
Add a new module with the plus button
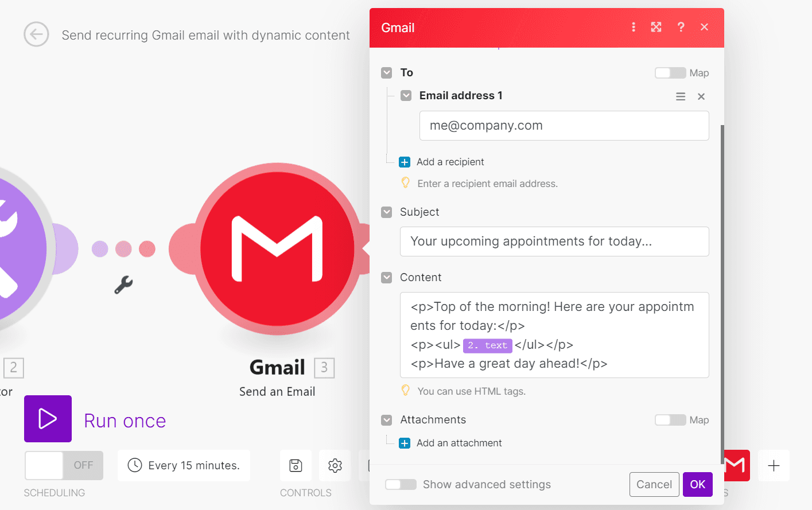[x=774, y=465]
